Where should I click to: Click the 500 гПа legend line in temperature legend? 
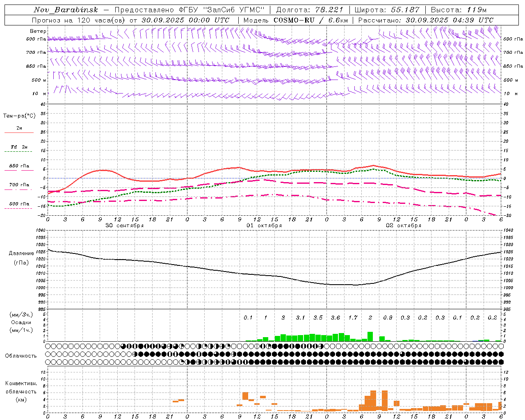pyautogui.click(x=18, y=209)
